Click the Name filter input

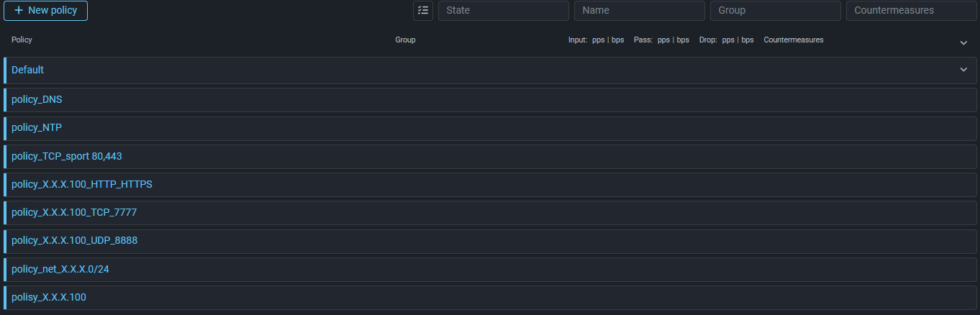(x=639, y=11)
